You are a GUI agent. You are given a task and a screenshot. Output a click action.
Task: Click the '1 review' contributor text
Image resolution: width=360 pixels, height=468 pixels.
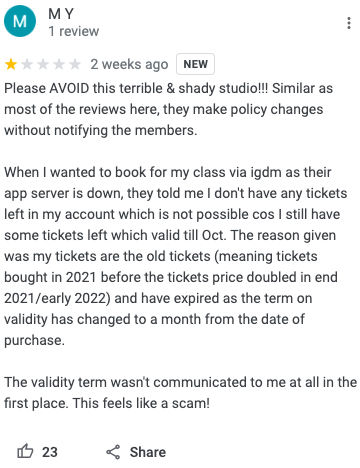pos(74,31)
